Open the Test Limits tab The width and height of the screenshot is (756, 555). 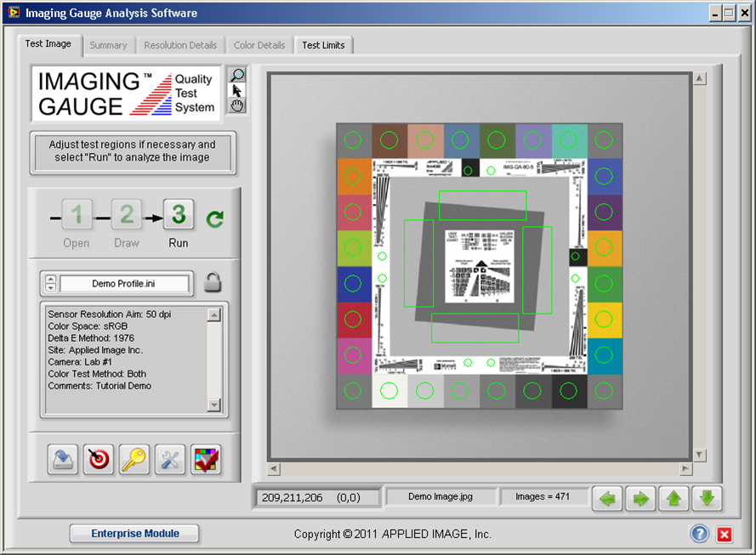(323, 45)
